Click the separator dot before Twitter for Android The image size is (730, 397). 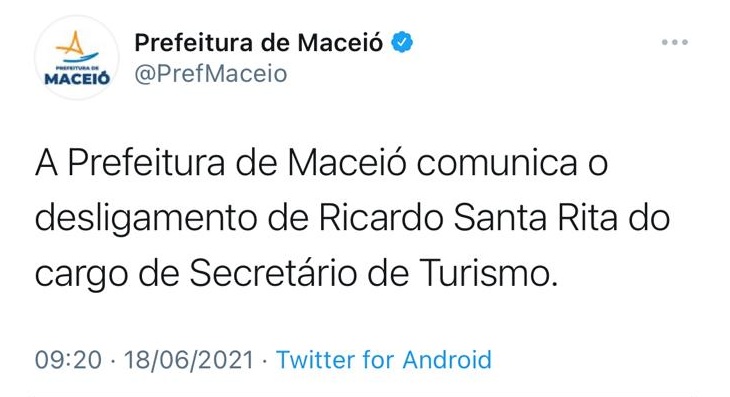pyautogui.click(x=265, y=361)
